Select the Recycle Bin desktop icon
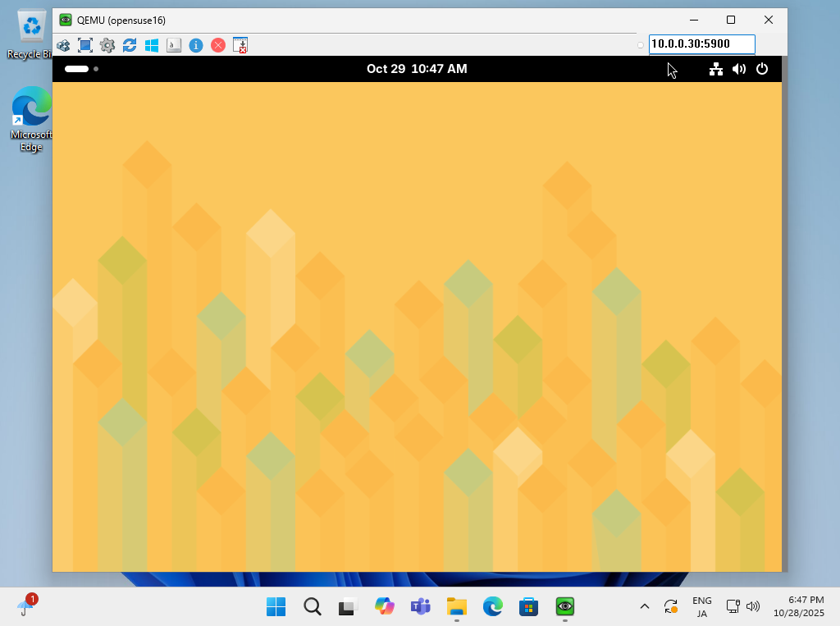 click(x=31, y=35)
